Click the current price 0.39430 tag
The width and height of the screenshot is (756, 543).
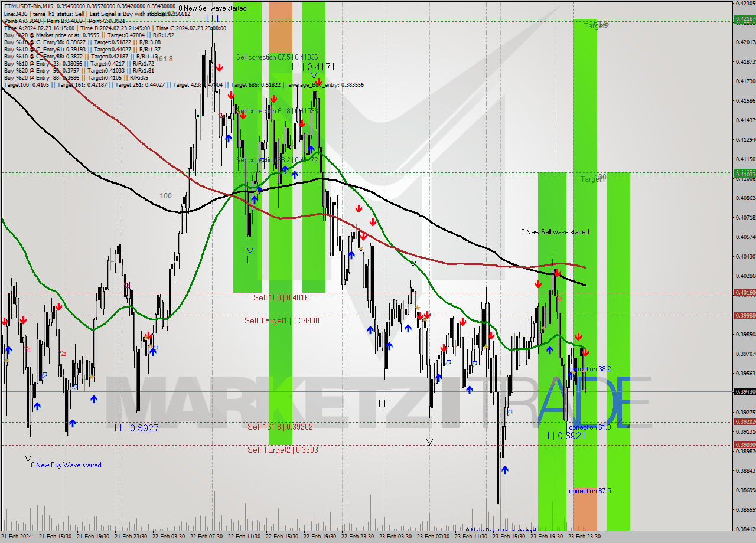pos(744,391)
